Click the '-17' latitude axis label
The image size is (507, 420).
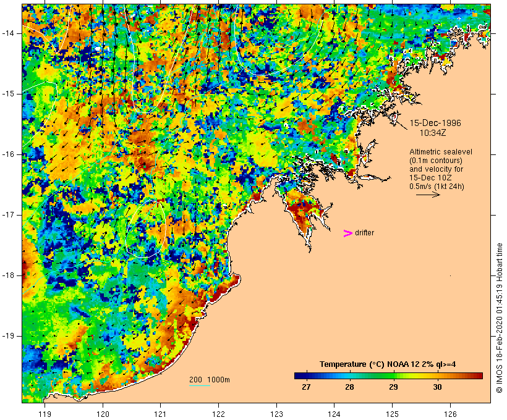(7, 215)
